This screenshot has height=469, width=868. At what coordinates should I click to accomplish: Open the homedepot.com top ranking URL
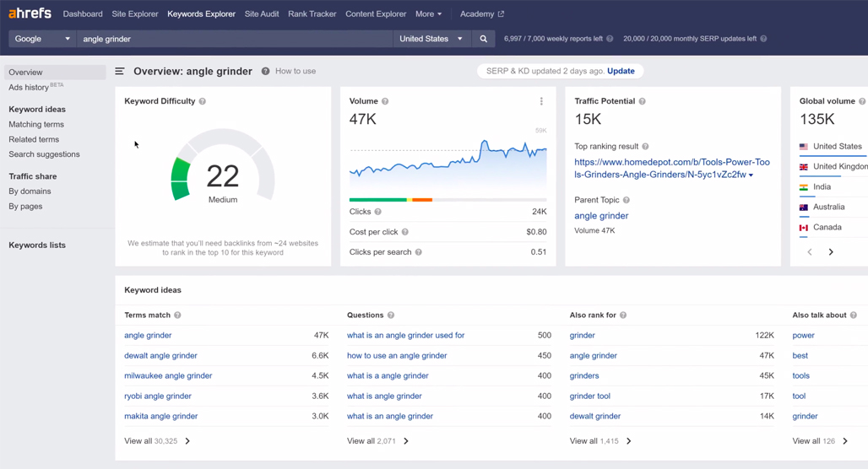tap(671, 168)
